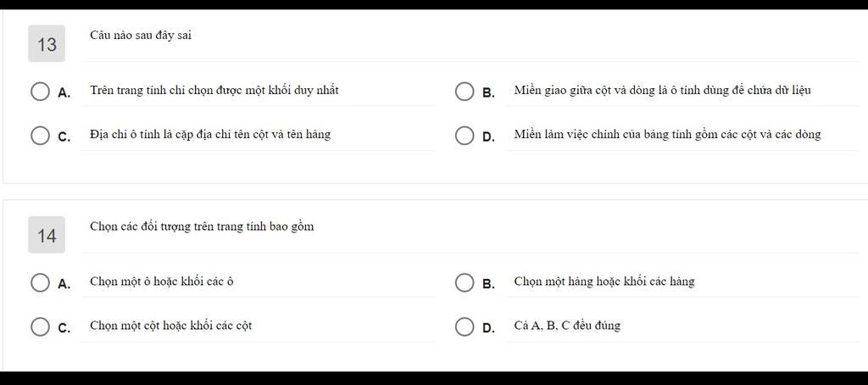Select radio button for answer A of question 14
The width and height of the screenshot is (868, 385).
click(40, 282)
